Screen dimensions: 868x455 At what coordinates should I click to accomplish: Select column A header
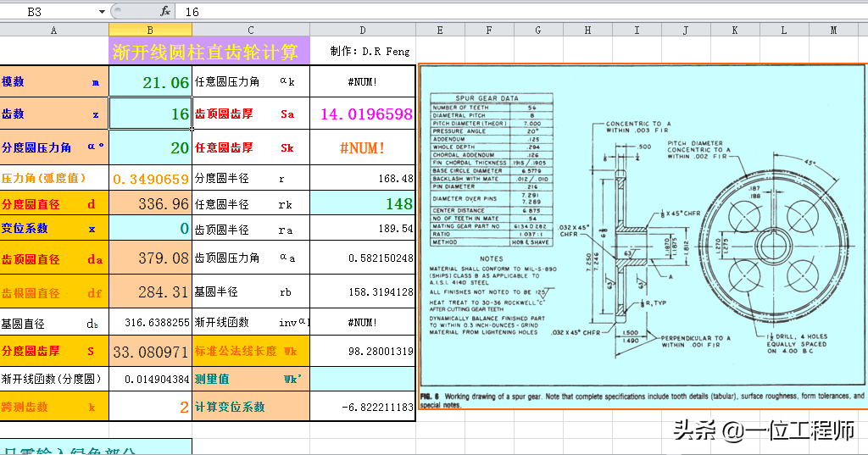[54, 30]
